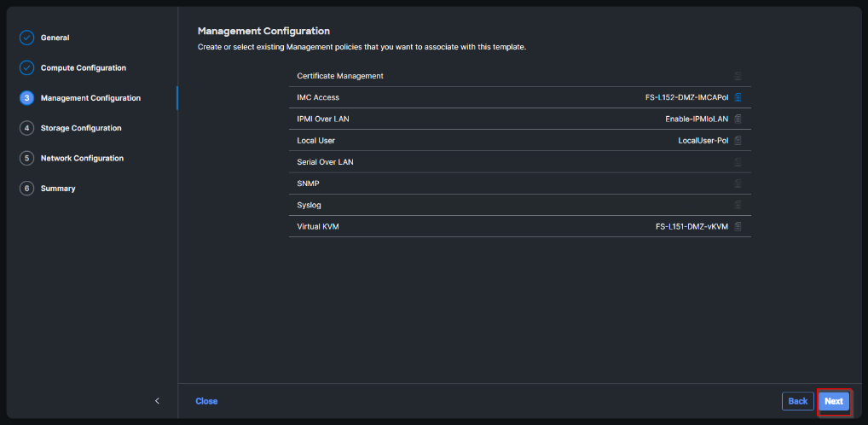Click the Close link
Image resolution: width=868 pixels, height=425 pixels.
pos(206,401)
